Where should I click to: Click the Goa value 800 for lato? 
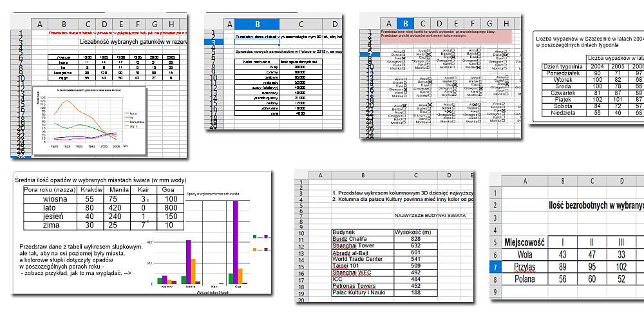(170, 209)
